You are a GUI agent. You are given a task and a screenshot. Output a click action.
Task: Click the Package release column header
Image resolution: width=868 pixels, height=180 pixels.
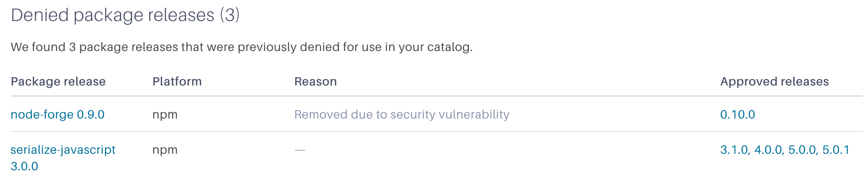(x=58, y=81)
